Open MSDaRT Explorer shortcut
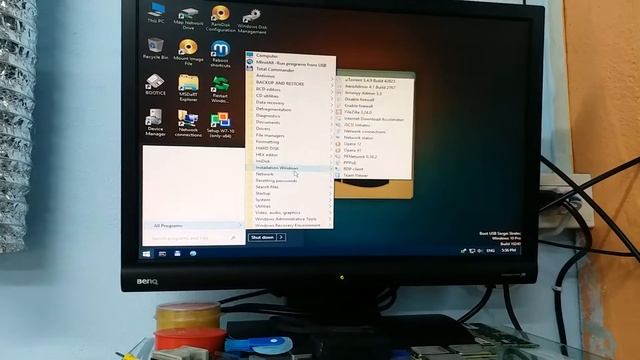This screenshot has width=640, height=360. (x=188, y=87)
